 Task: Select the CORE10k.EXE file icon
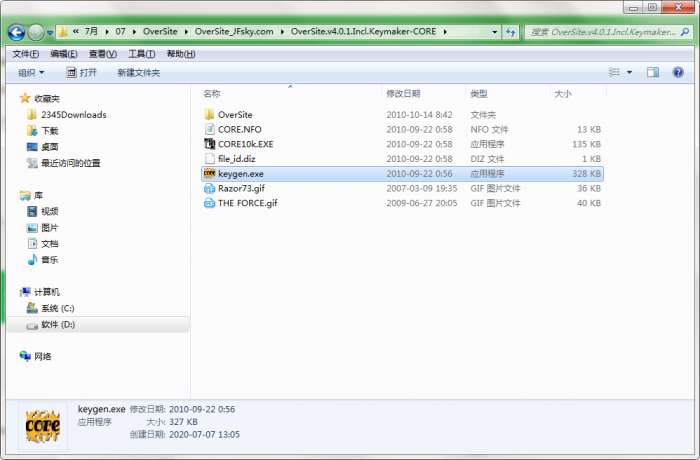[209, 144]
